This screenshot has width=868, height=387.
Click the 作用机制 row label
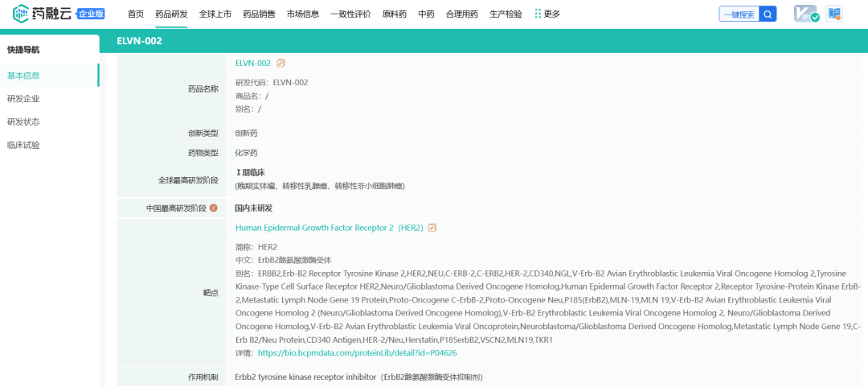coord(203,377)
